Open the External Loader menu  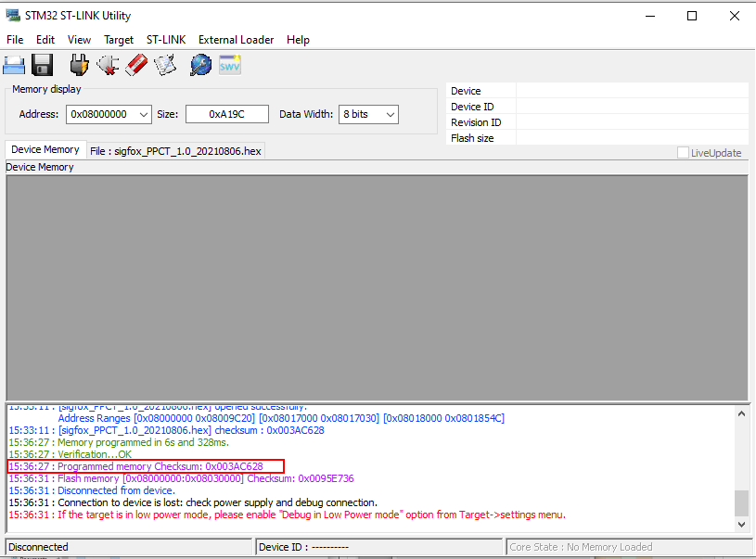(237, 40)
